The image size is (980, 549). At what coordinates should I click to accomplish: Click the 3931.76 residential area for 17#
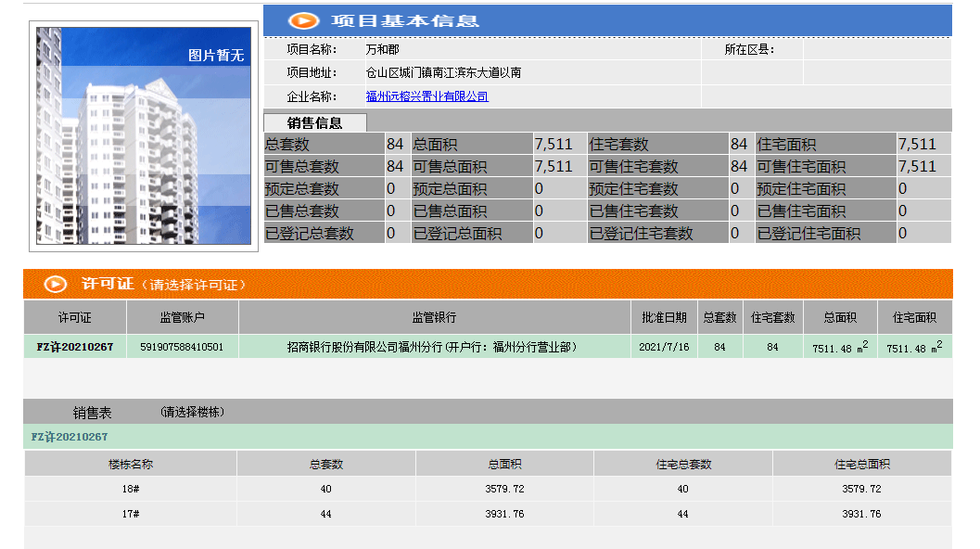coord(861,514)
